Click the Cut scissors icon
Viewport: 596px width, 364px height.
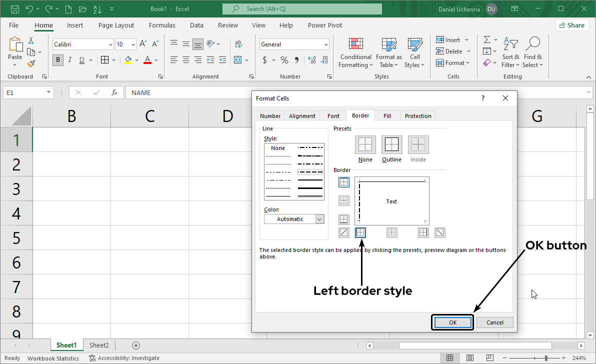click(x=31, y=40)
